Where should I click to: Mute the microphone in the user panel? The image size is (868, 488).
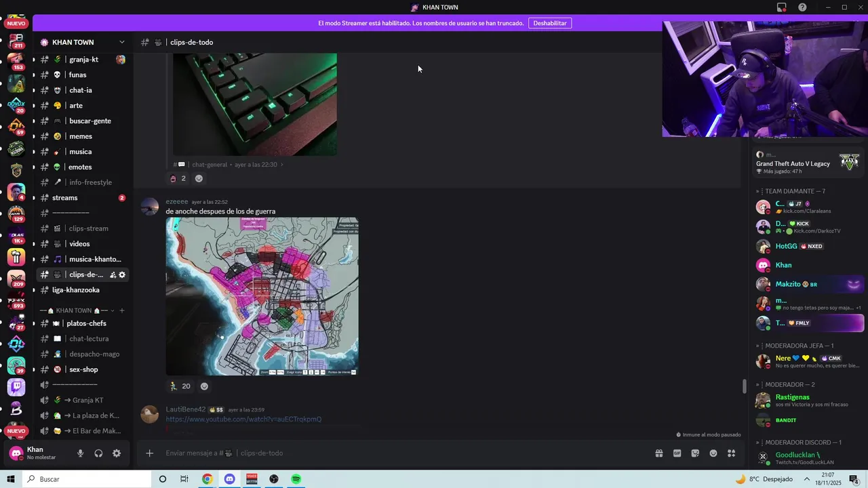tap(81, 453)
